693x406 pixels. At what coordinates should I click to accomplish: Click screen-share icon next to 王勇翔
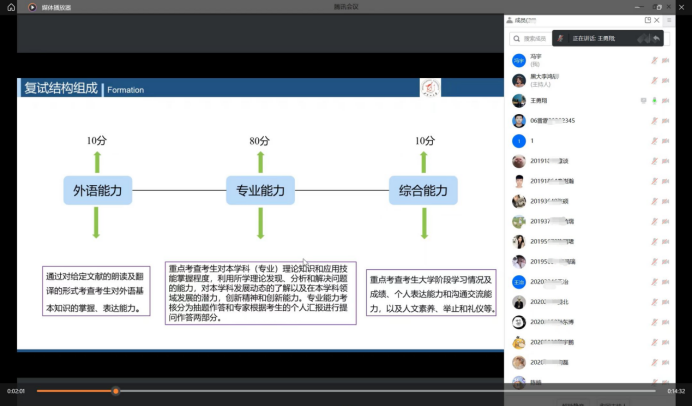click(643, 100)
